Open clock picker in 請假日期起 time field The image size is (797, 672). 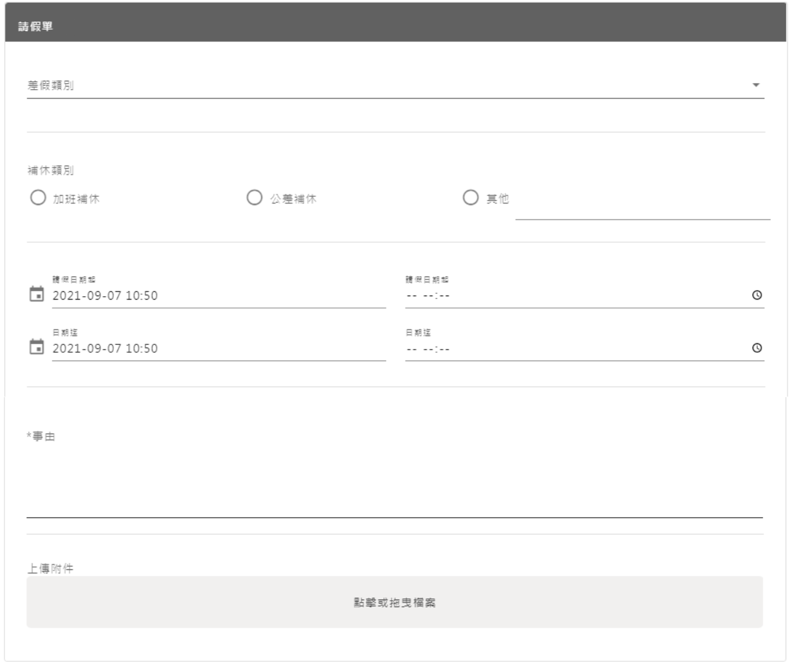click(x=757, y=295)
